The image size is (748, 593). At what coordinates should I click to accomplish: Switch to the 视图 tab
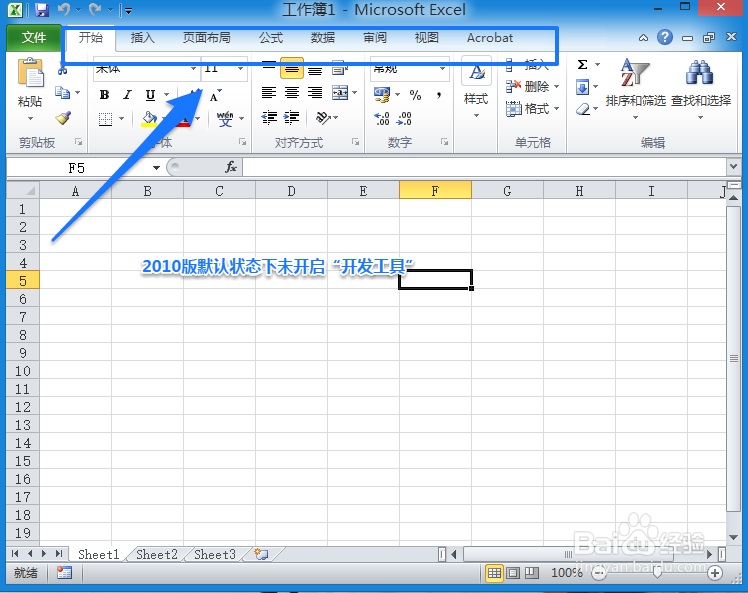click(426, 38)
